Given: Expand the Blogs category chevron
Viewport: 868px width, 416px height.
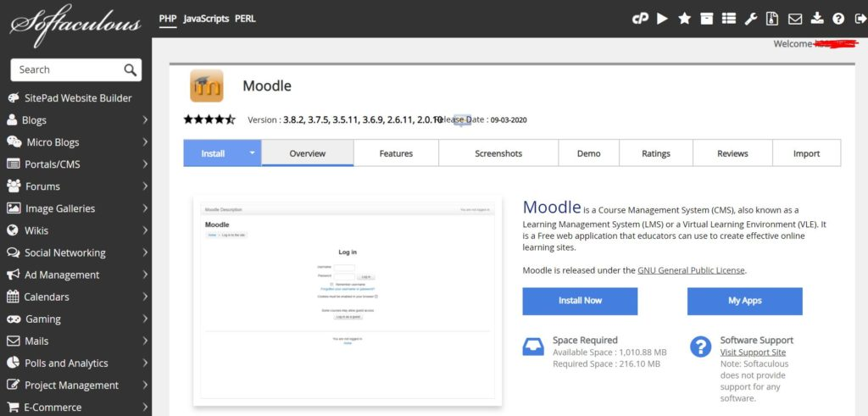Looking at the screenshot, I should (x=144, y=119).
